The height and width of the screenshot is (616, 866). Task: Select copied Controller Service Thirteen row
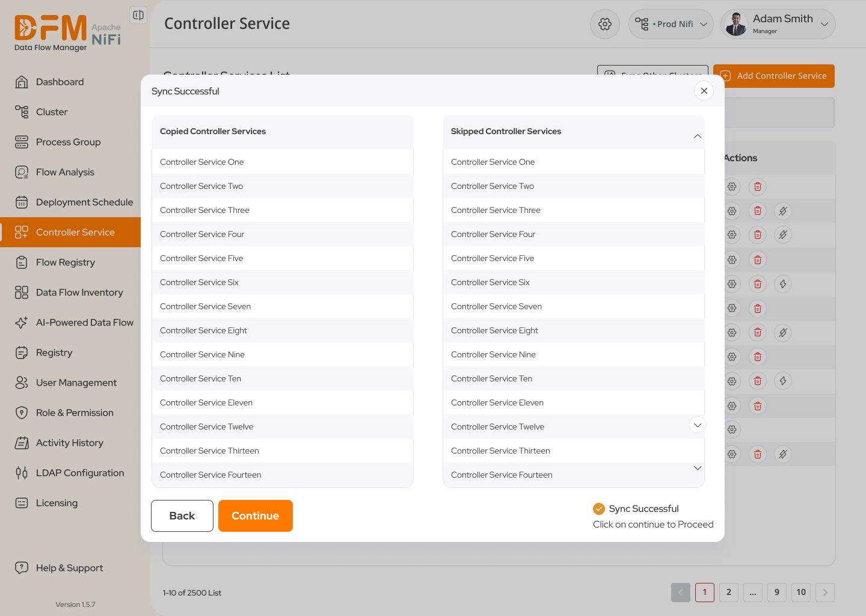[283, 451]
